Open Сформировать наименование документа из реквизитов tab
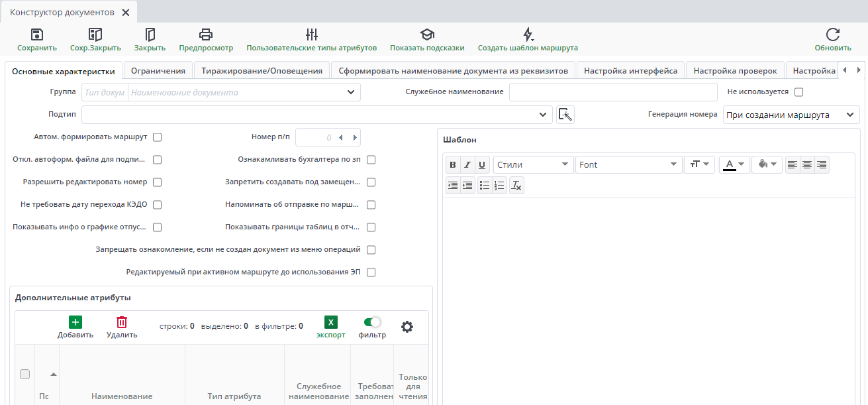868x405 pixels. [454, 71]
